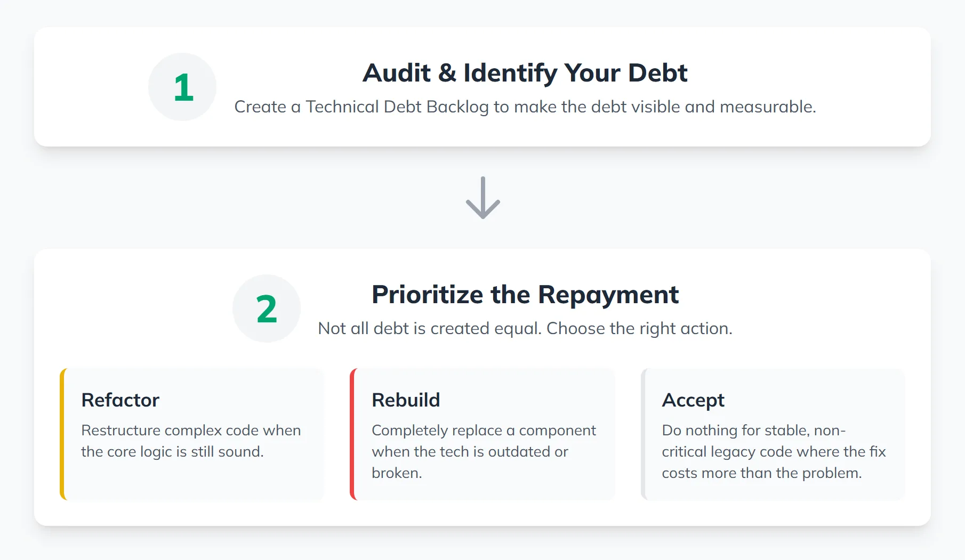This screenshot has height=560, width=965.
Task: Click the yellow accent bar on Refactor card
Action: 62,434
